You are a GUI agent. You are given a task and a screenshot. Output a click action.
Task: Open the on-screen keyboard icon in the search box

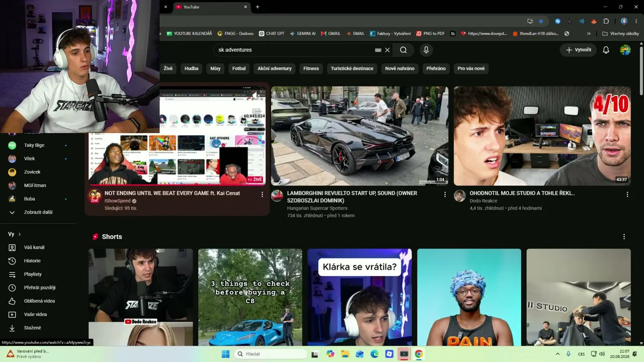click(x=378, y=50)
